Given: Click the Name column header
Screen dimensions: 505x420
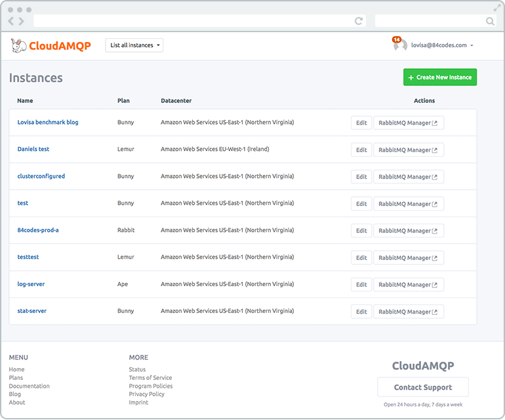Looking at the screenshot, I should pos(25,100).
